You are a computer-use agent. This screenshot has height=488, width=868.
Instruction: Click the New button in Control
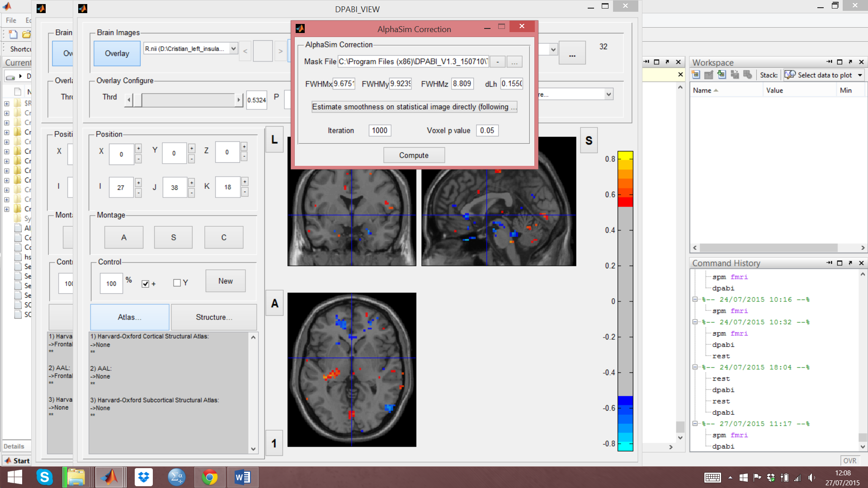226,281
